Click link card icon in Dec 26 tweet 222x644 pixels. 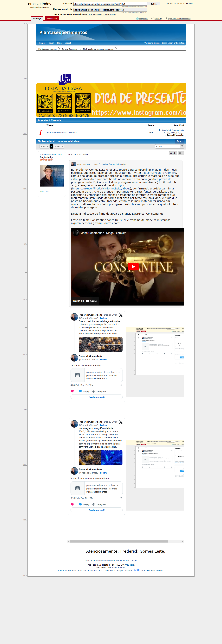pyautogui.click(x=78, y=488)
